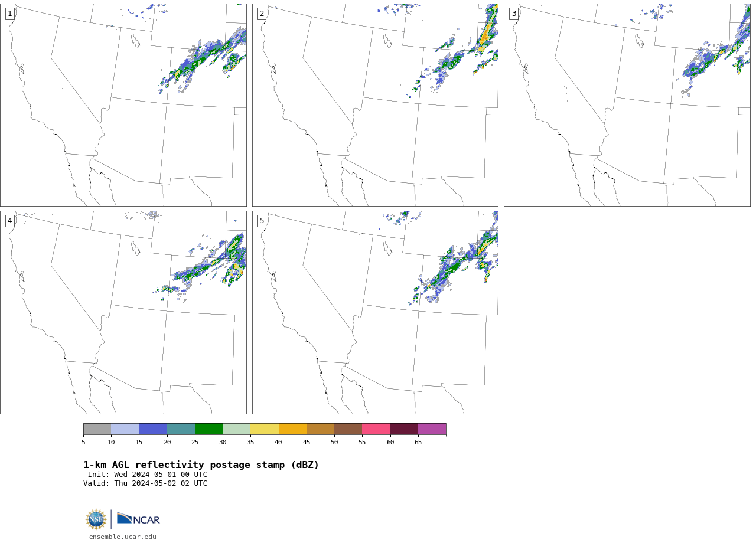Image resolution: width=756 pixels, height=543 pixels.
Task: Select the yellow 35-40 dBZ swatch
Action: (265, 429)
